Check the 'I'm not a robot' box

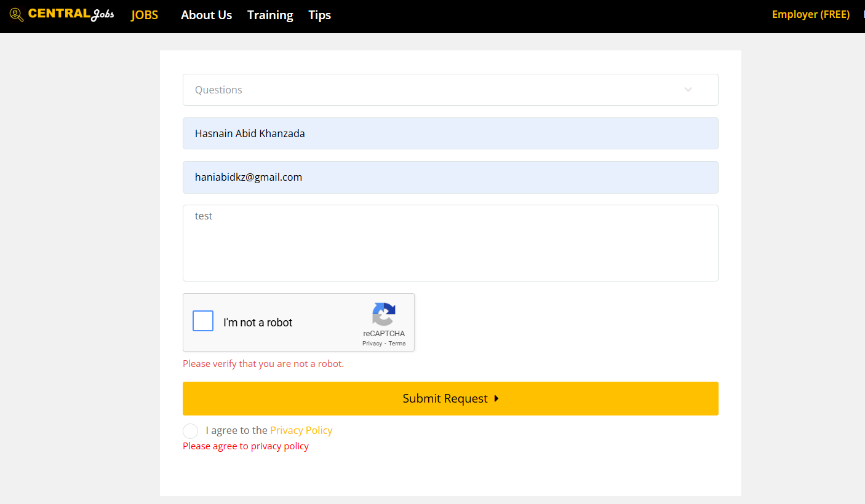click(203, 321)
